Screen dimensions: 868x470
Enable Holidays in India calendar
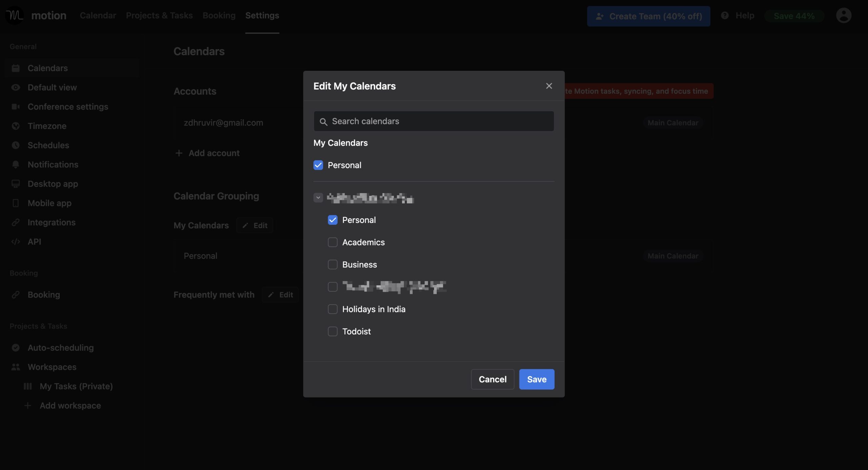(332, 308)
